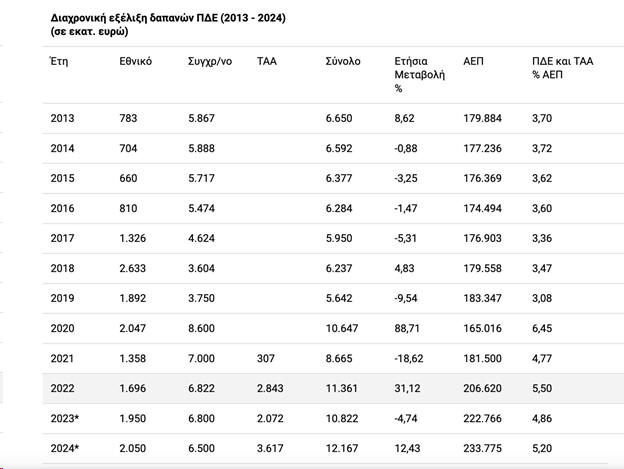
Task: Click the ΤΑΑ value 3.617 for 2024
Action: click(272, 446)
